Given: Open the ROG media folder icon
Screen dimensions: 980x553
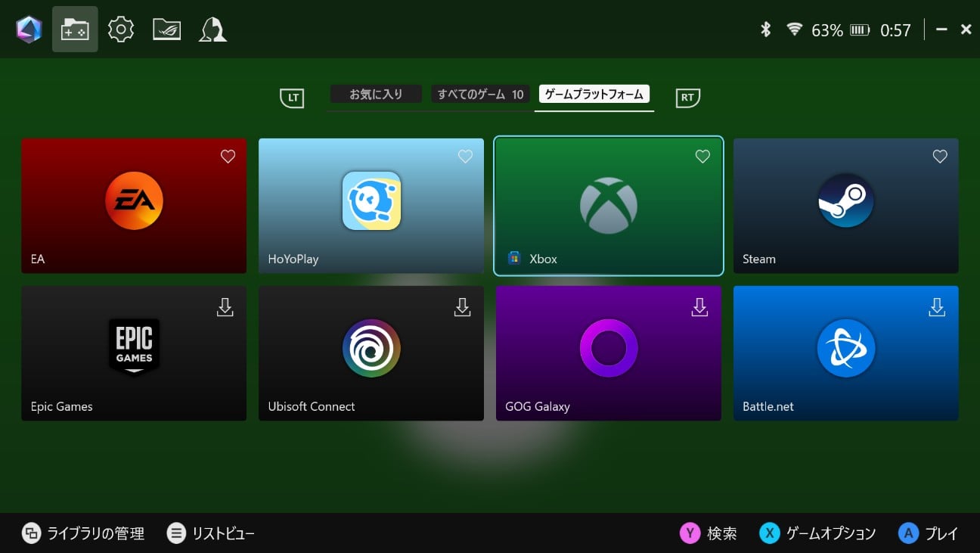Looking at the screenshot, I should click(167, 30).
